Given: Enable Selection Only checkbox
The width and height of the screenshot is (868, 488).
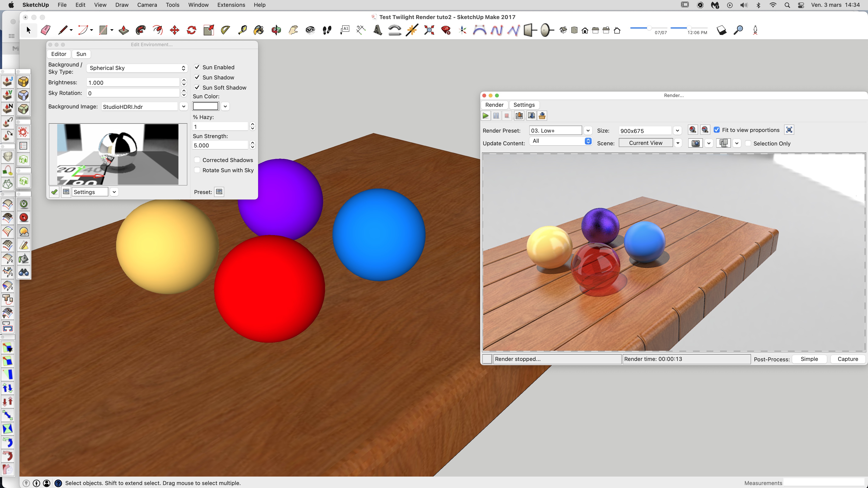Looking at the screenshot, I should click(x=748, y=143).
